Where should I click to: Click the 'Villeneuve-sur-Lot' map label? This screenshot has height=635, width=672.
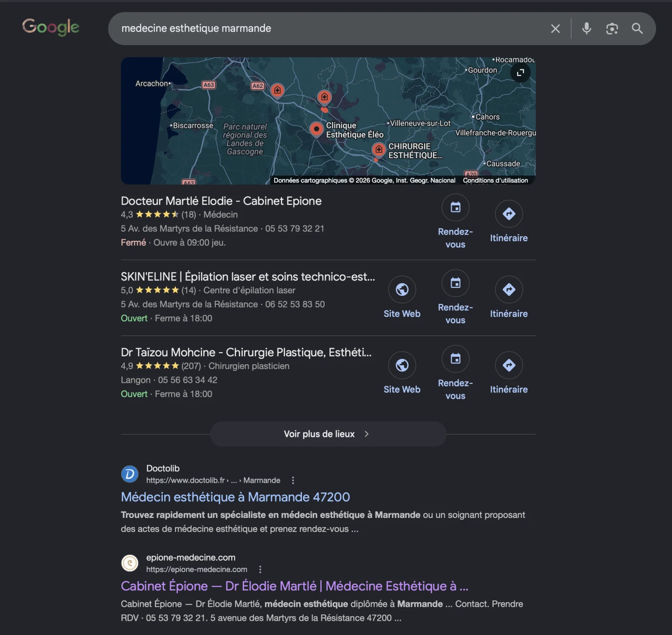pyautogui.click(x=420, y=123)
